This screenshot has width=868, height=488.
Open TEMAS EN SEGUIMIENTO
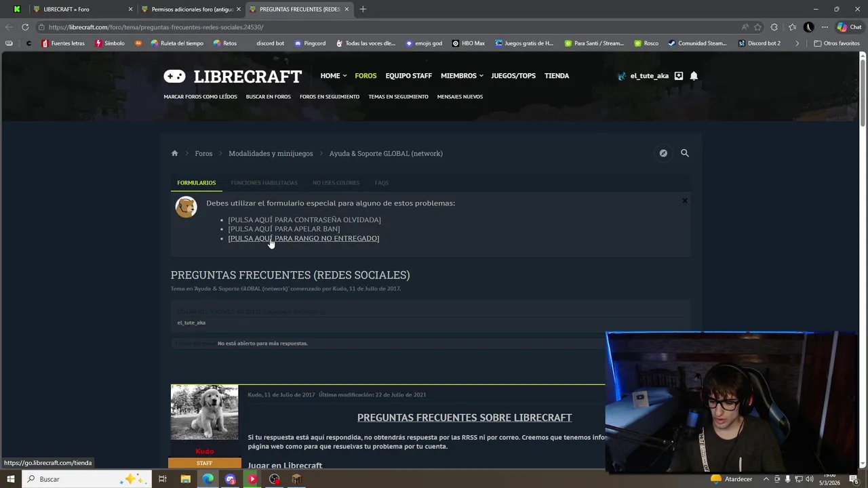click(x=398, y=97)
